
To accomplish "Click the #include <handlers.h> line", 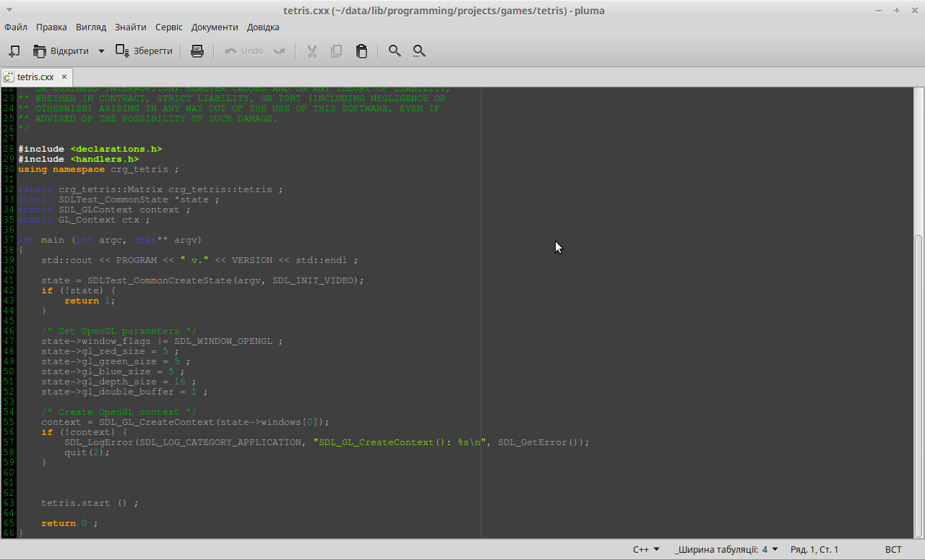I will click(x=79, y=159).
